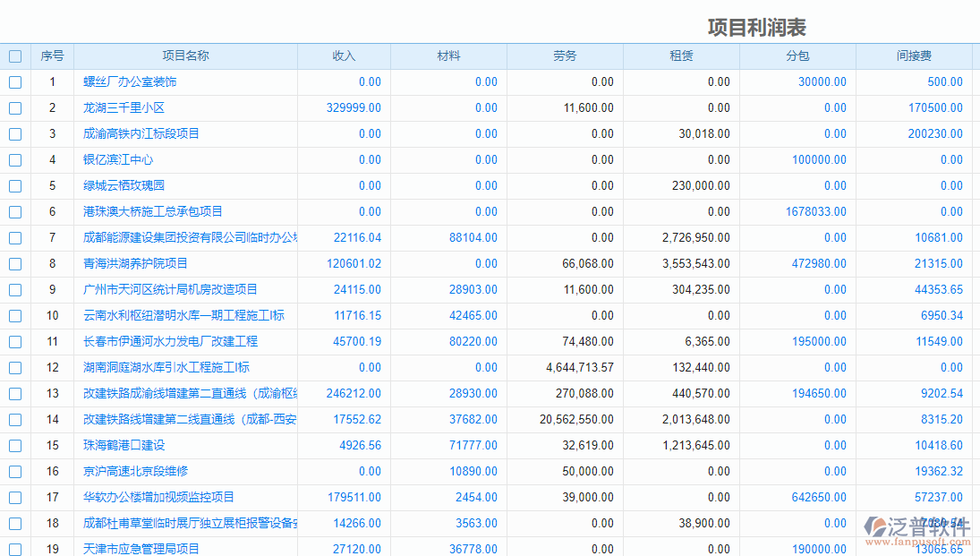This screenshot has height=556, width=980.
Task: Toggle the select-all checkbox in table header
Action: click(14, 56)
